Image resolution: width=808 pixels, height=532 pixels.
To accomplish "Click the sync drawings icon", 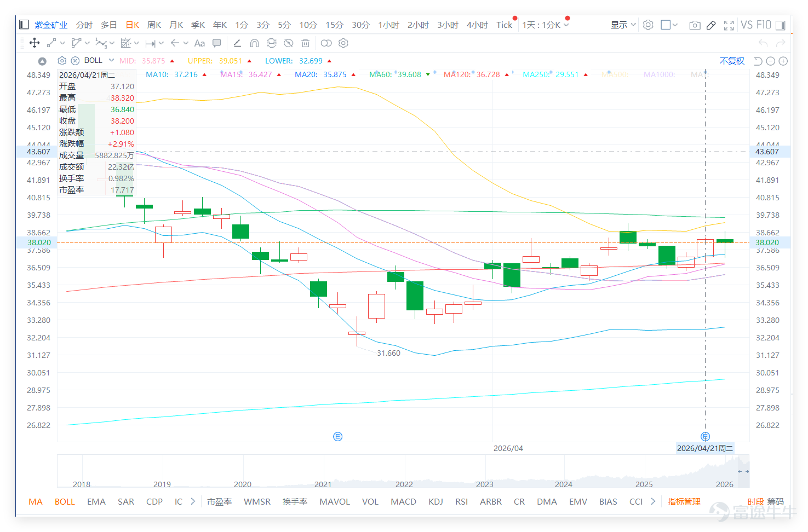I will pos(271,43).
